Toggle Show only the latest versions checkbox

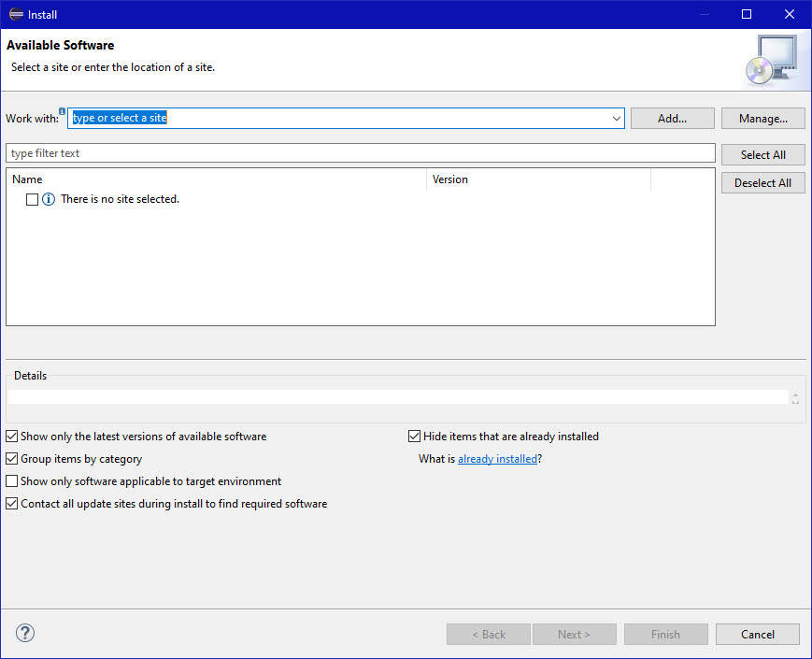tap(12, 437)
